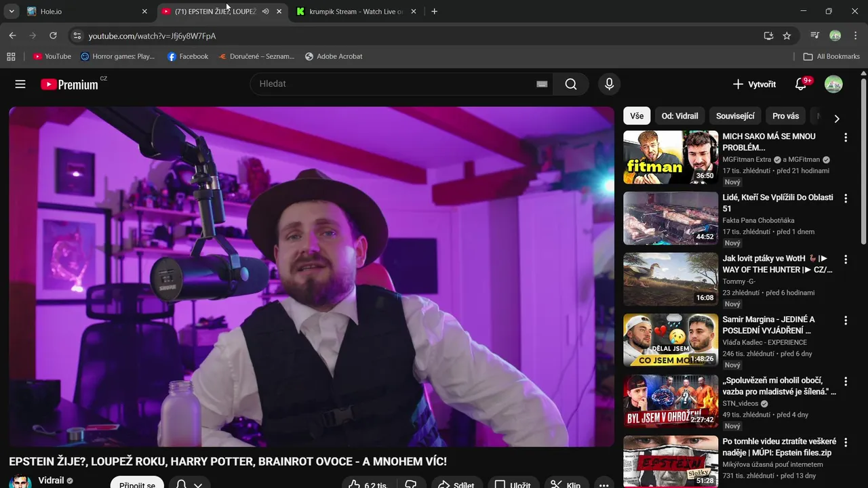Open Samir Margina video title
Image resolution: width=868 pixels, height=488 pixels.
point(769,325)
